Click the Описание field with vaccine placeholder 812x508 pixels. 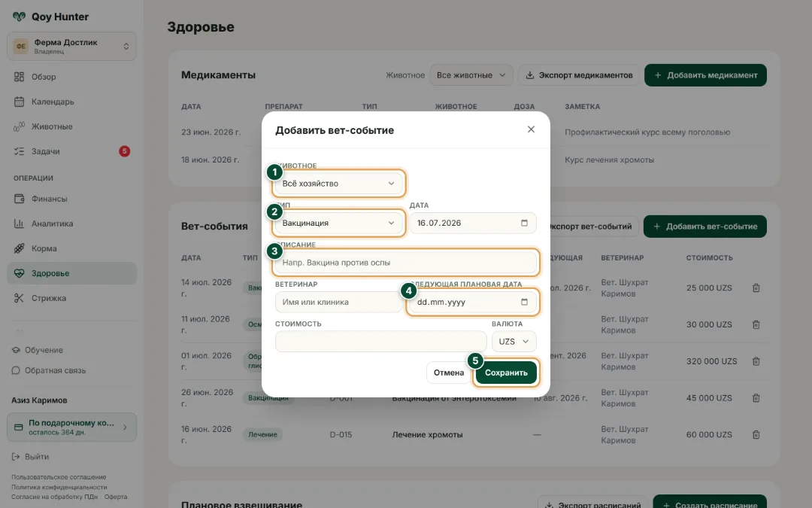tap(406, 263)
